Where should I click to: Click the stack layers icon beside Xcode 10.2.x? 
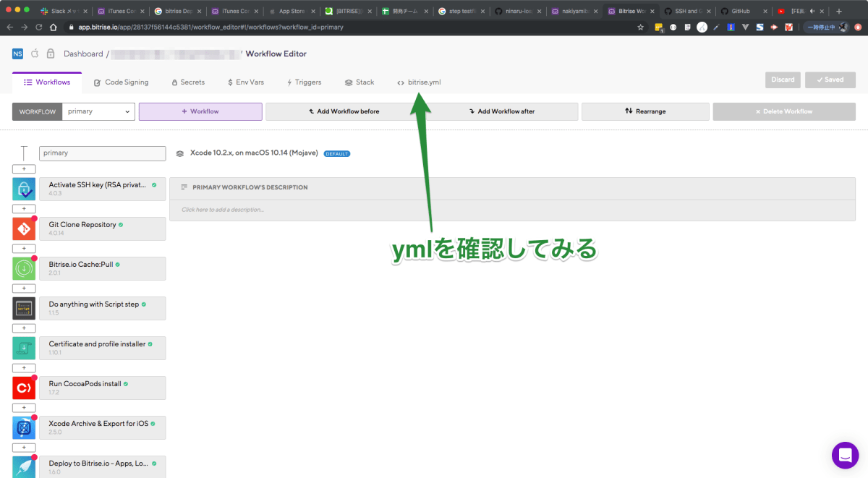[x=180, y=154]
